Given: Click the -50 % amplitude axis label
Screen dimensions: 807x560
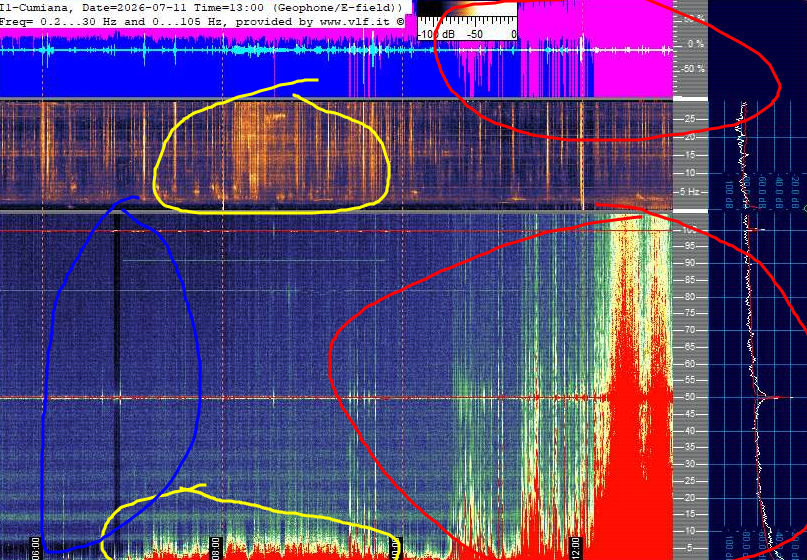Looking at the screenshot, I should pos(693,69).
